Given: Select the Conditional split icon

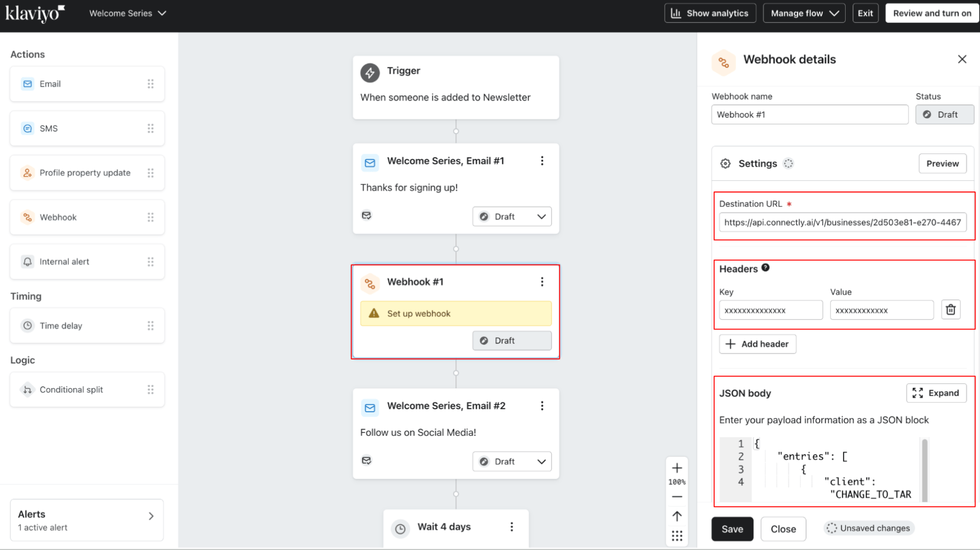Looking at the screenshot, I should click(27, 390).
